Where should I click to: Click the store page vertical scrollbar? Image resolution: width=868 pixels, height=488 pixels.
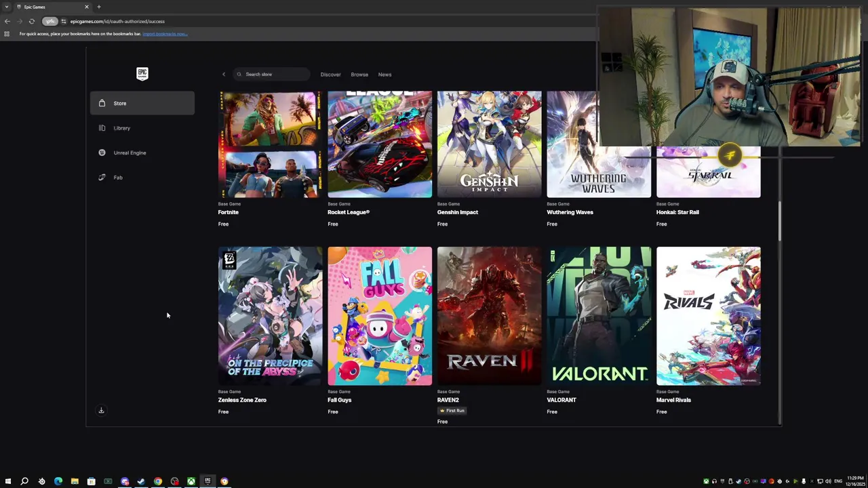(779, 221)
